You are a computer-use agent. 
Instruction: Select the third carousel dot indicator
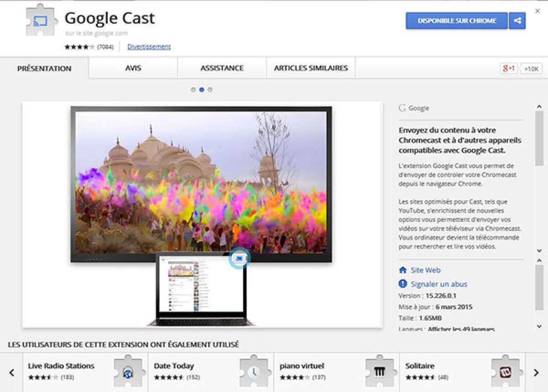click(210, 90)
